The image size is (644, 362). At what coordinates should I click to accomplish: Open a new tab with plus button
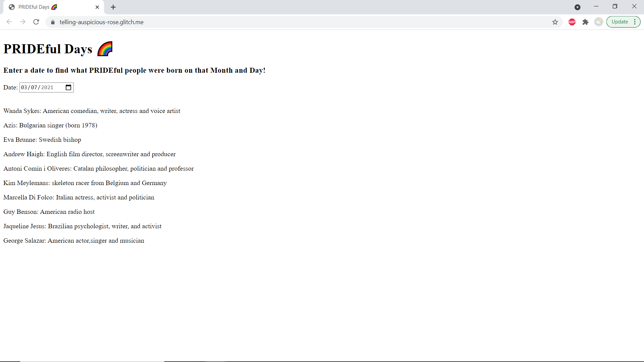(x=113, y=7)
